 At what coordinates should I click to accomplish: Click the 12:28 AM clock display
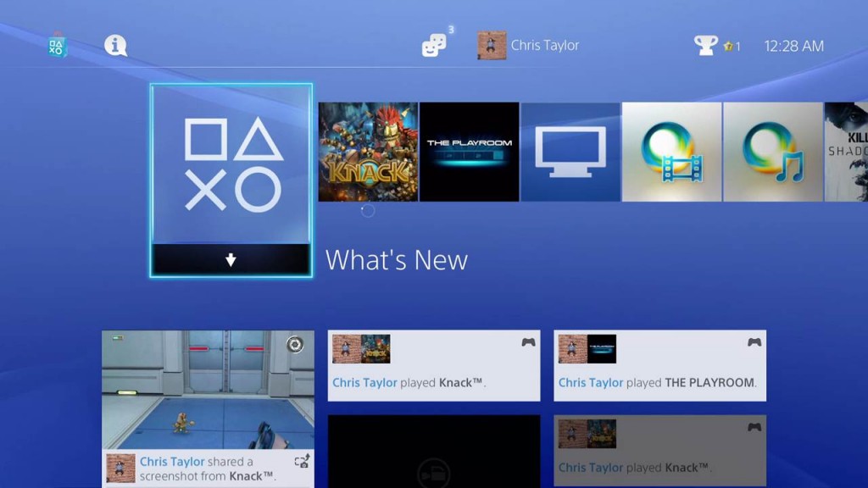(793, 46)
